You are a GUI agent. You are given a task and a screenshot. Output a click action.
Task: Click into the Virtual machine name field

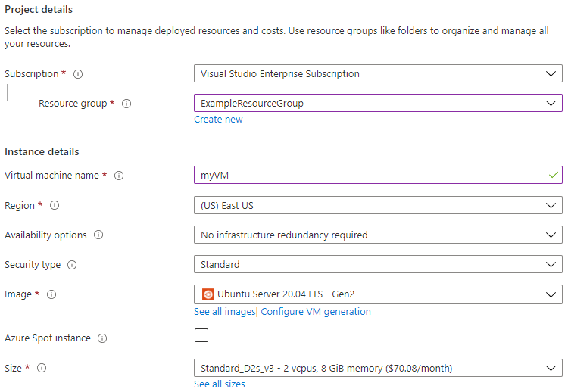[371, 176]
